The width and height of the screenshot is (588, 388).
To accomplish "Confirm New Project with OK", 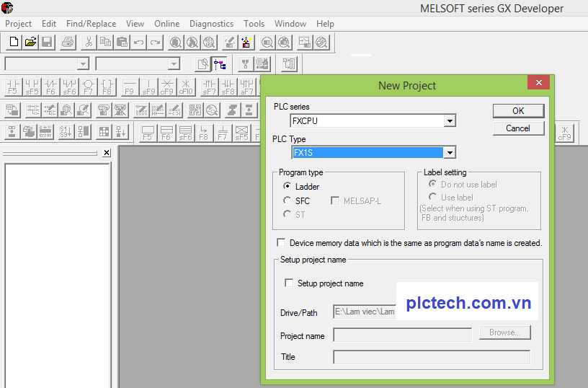I will (x=518, y=110).
